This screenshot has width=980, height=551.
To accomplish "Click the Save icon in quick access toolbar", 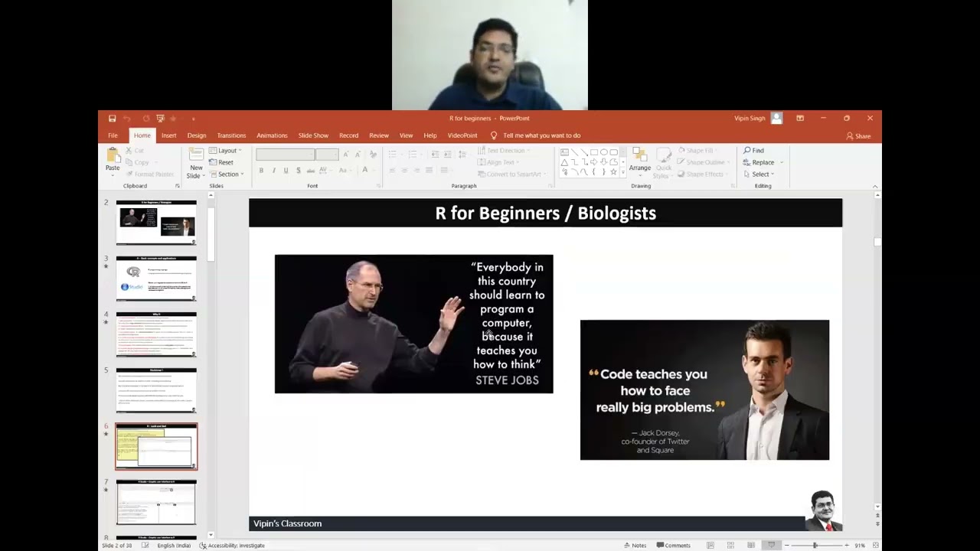I will click(x=112, y=119).
